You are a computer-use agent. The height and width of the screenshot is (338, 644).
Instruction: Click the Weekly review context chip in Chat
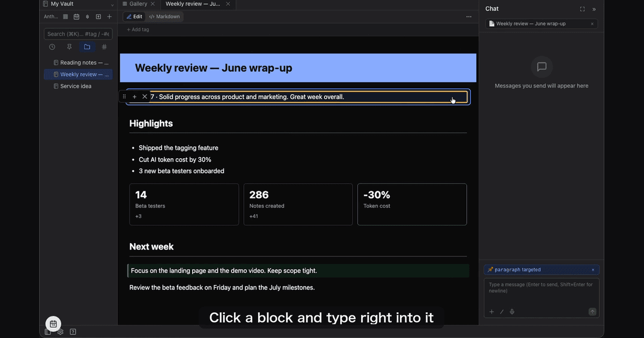point(541,24)
